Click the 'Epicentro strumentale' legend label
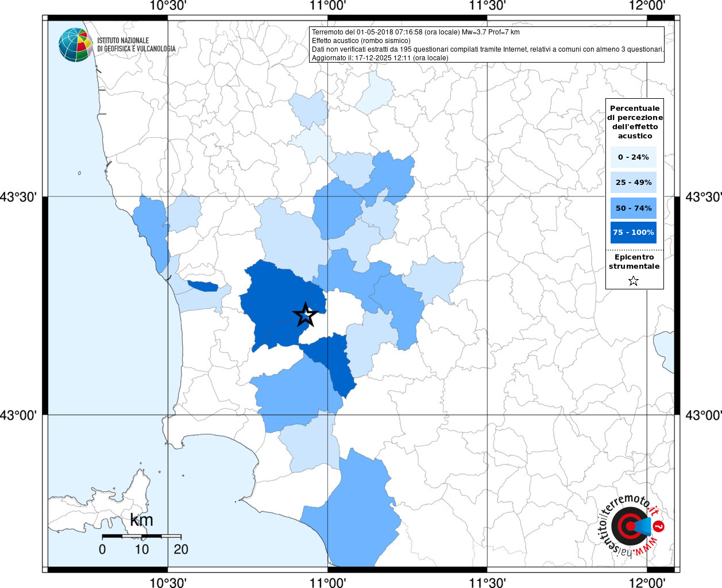 coord(634,261)
